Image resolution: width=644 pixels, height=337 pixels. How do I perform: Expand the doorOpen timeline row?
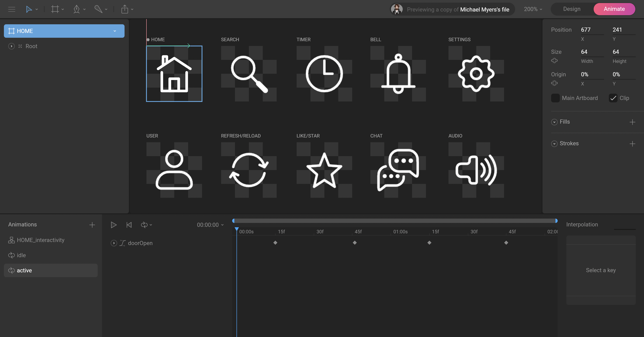point(114,243)
